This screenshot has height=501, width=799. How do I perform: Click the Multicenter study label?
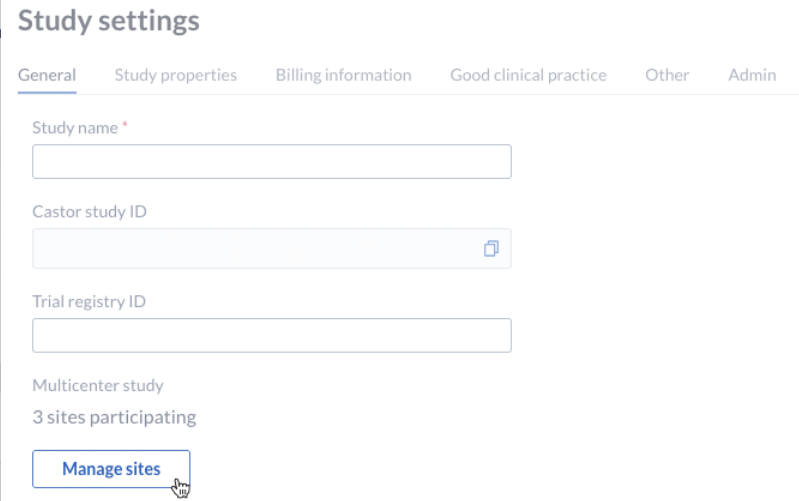98,385
